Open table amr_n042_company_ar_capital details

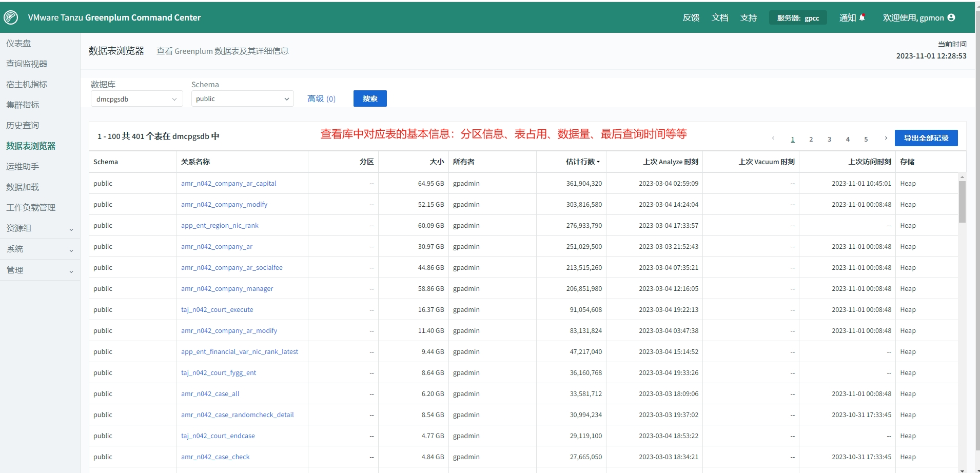228,183
